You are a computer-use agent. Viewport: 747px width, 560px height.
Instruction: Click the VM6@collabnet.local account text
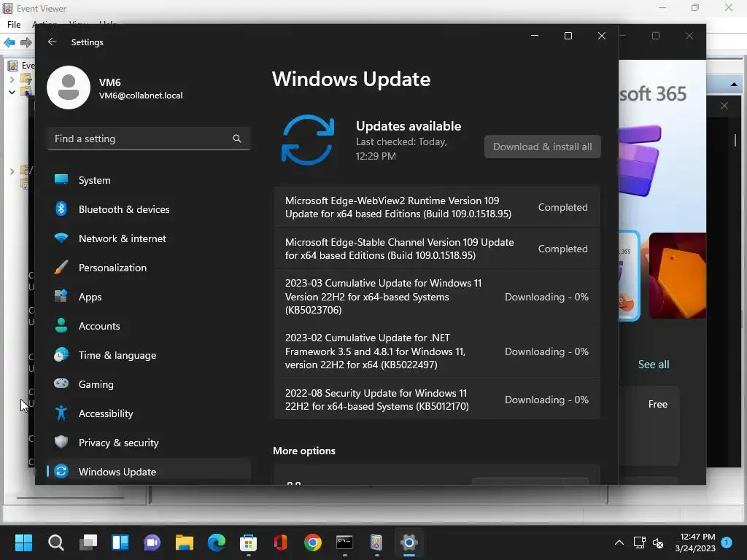click(x=141, y=96)
